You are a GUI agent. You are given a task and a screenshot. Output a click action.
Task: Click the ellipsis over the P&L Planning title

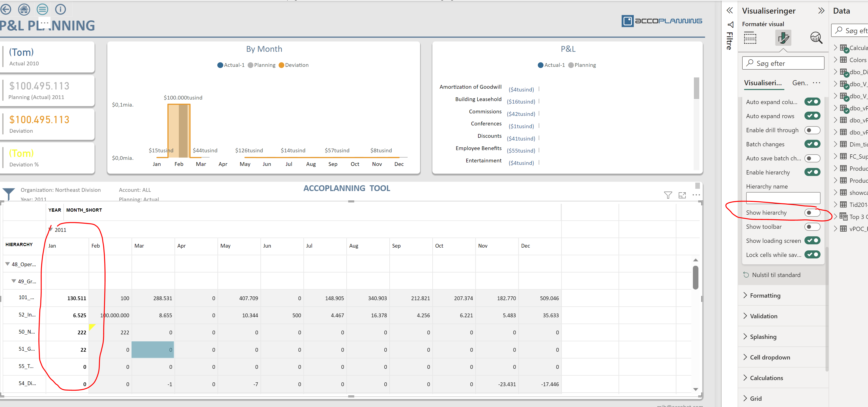click(45, 23)
